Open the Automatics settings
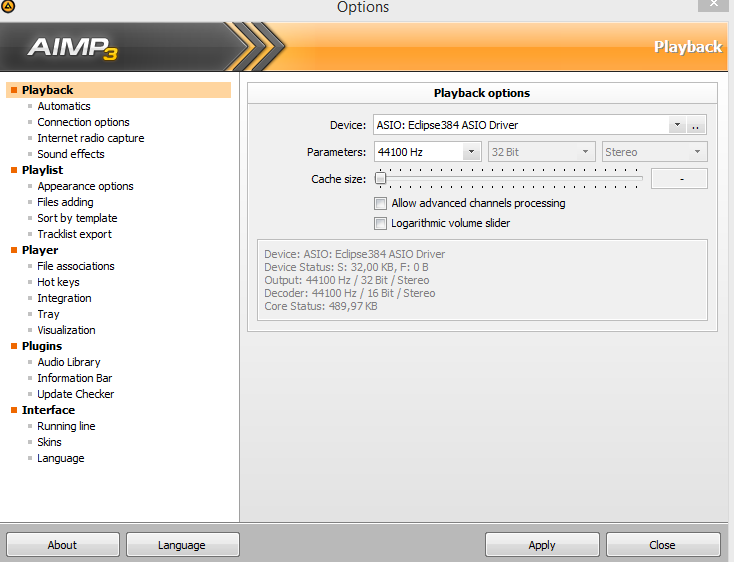Screen dimensions: 734x562 click(x=64, y=106)
